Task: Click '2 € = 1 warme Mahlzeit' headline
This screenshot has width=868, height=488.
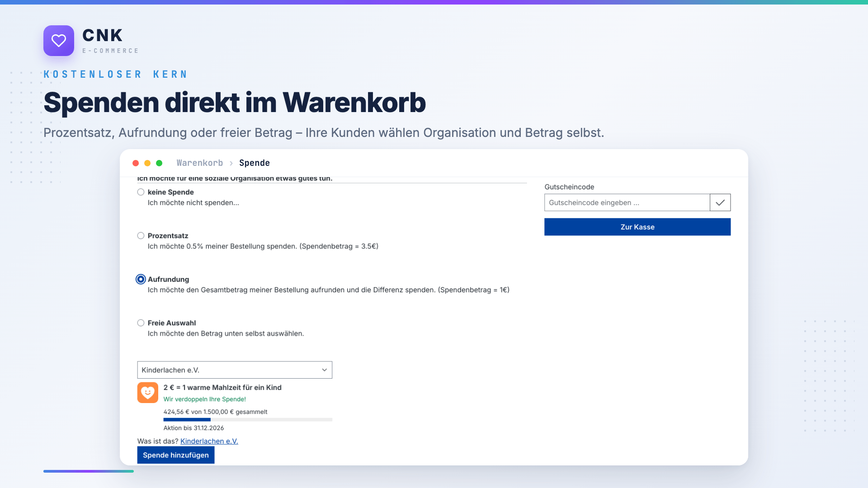Action: pyautogui.click(x=222, y=388)
